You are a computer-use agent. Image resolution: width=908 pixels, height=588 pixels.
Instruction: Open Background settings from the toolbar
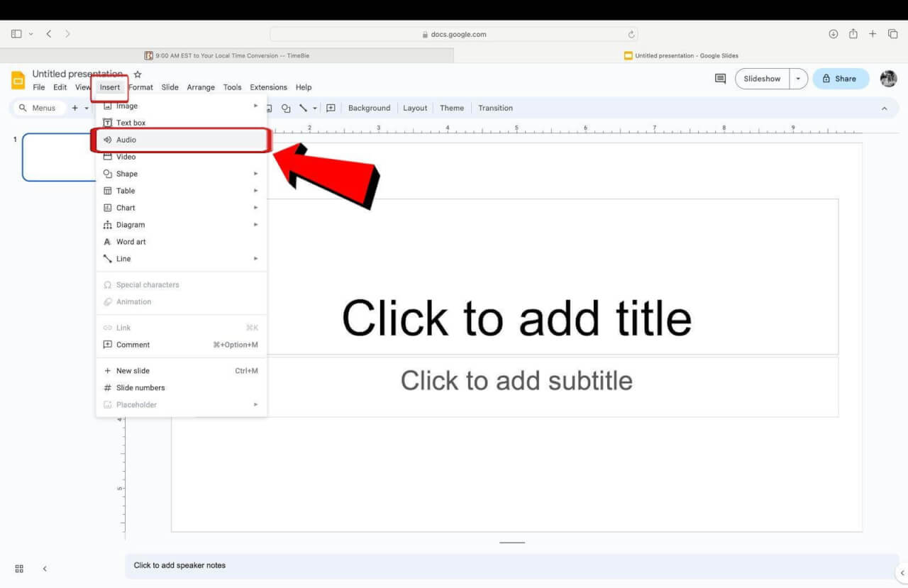click(369, 108)
